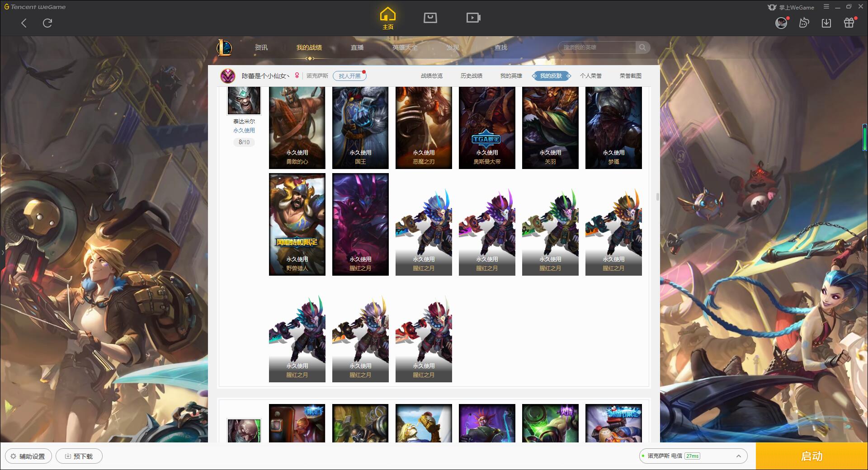The width and height of the screenshot is (868, 470).
Task: Switch to the 直播 tab
Action: [357, 47]
